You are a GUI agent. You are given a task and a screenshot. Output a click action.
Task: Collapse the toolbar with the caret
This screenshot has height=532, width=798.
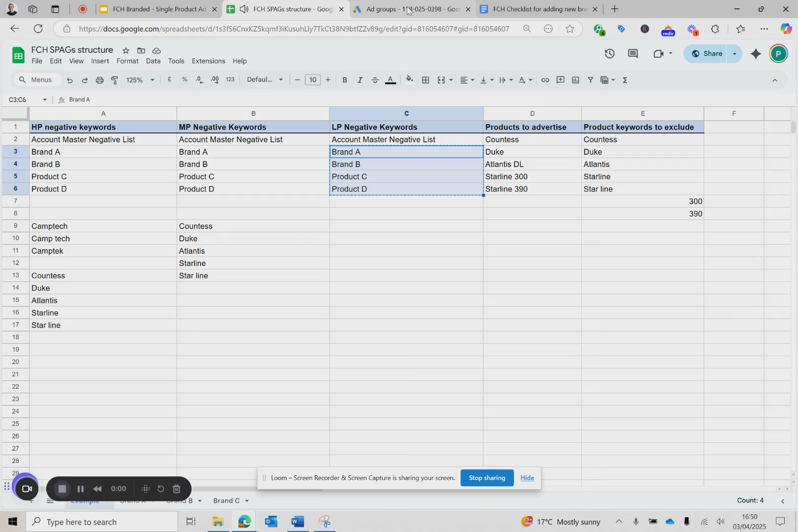[x=775, y=80]
